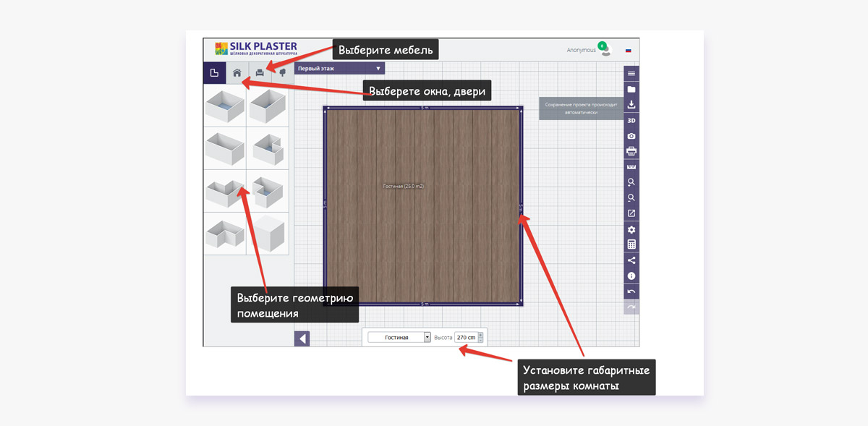Open settings with the gear icon

pyautogui.click(x=631, y=229)
